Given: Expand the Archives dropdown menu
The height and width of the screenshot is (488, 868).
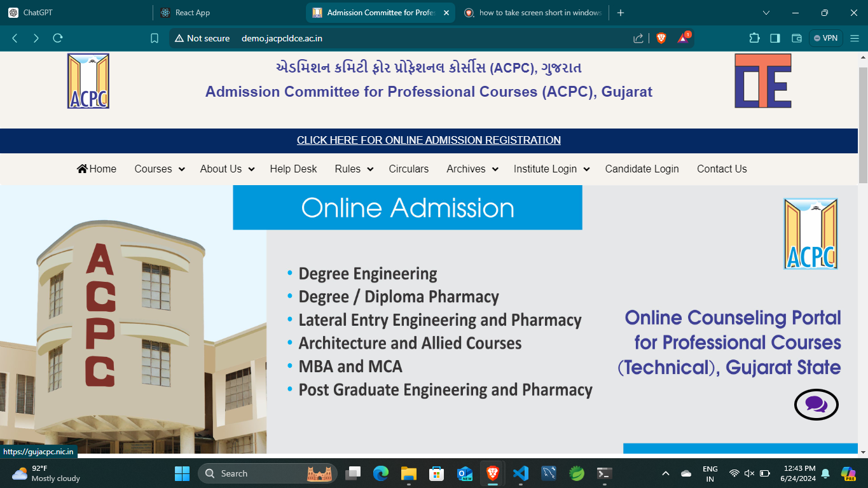Looking at the screenshot, I should 471,169.
